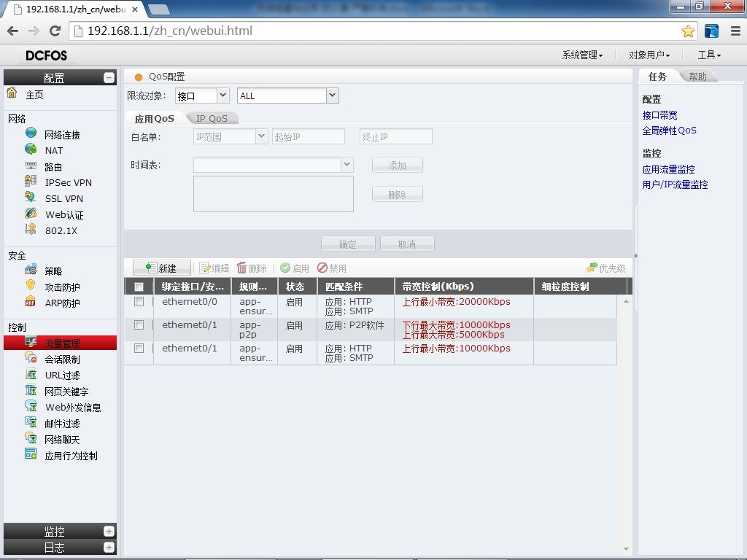The width and height of the screenshot is (747, 560).
Task: Open the browser hamburger menu
Action: click(x=735, y=31)
